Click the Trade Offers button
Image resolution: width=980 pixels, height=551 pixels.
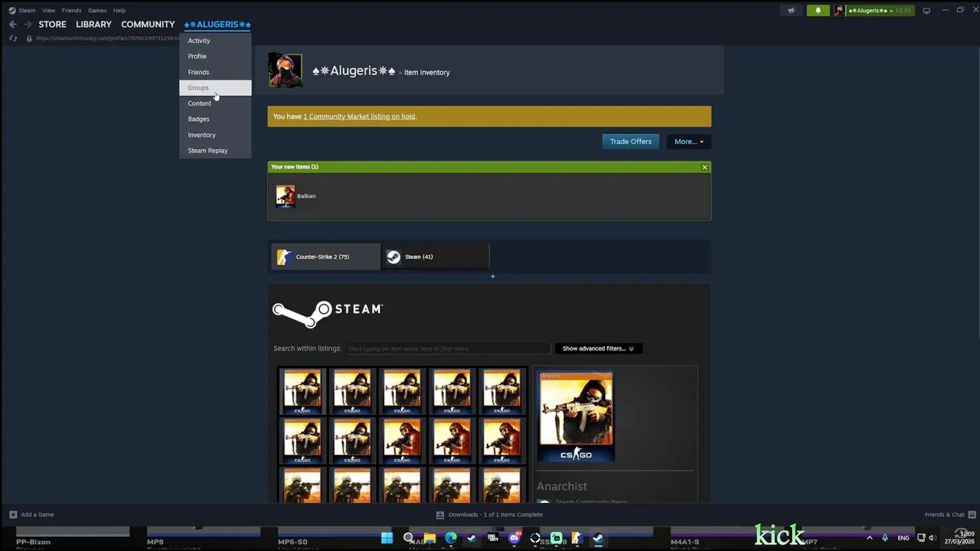pyautogui.click(x=630, y=142)
